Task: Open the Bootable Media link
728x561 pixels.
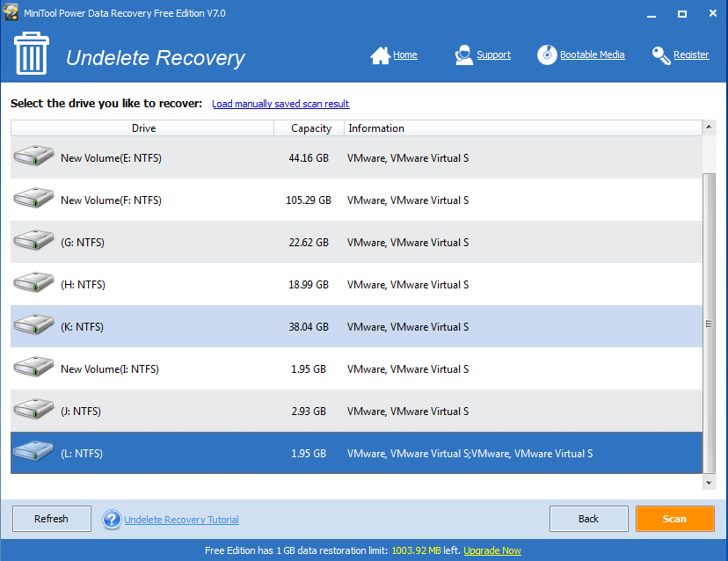Action: pyautogui.click(x=592, y=55)
